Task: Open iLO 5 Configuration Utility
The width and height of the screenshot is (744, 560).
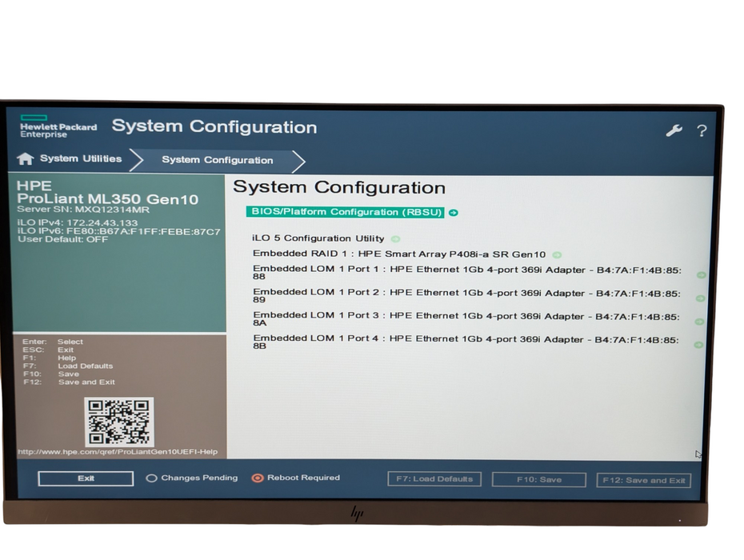Action: [318, 238]
